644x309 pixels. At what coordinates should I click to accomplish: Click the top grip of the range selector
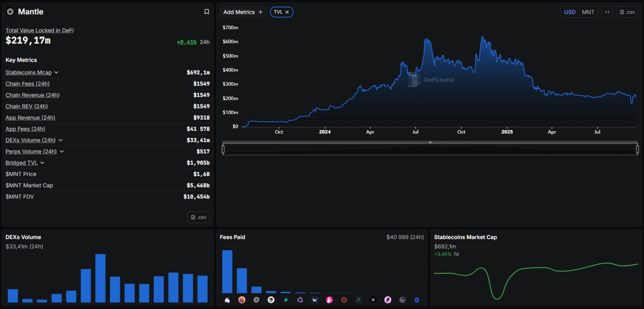pos(430,142)
